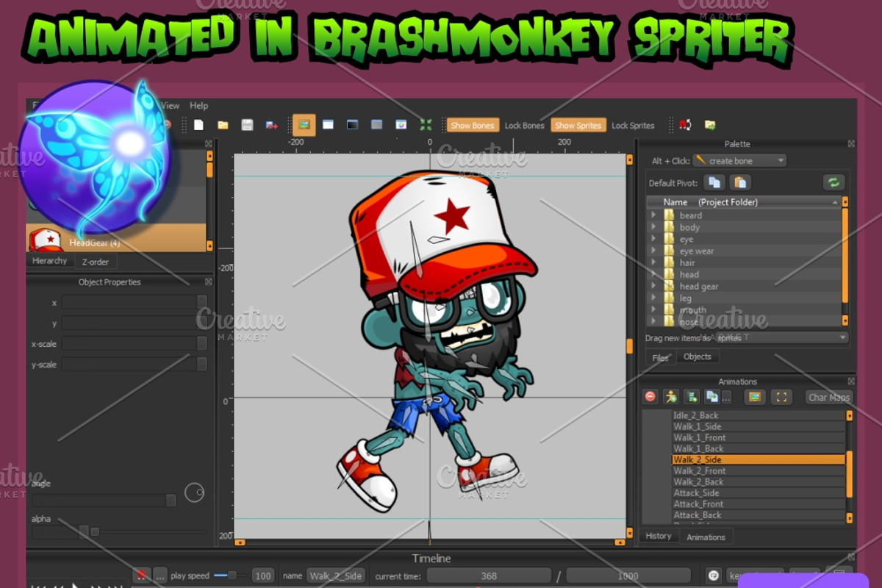The height and width of the screenshot is (588, 882).
Task: Select the Animations tab at panel bottom
Action: click(706, 537)
